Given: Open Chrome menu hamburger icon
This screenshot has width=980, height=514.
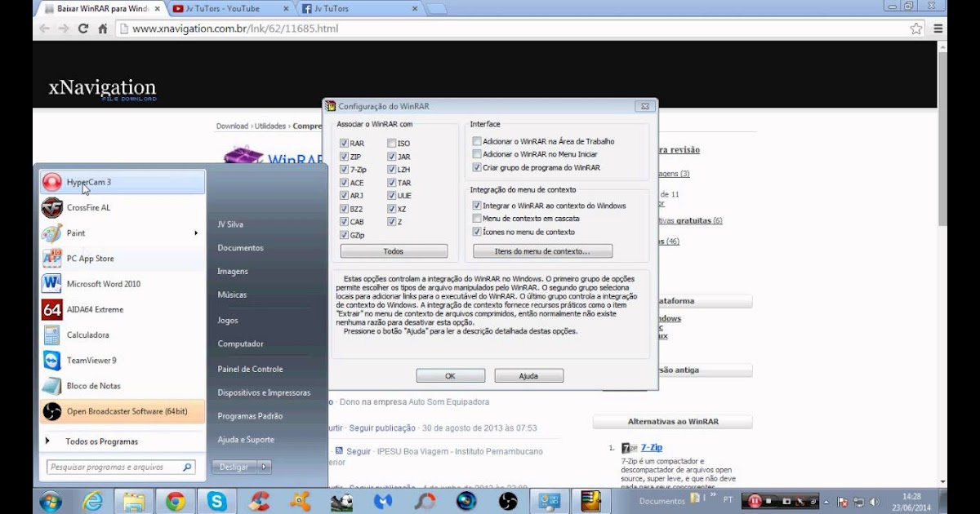Looking at the screenshot, I should pos(938,29).
